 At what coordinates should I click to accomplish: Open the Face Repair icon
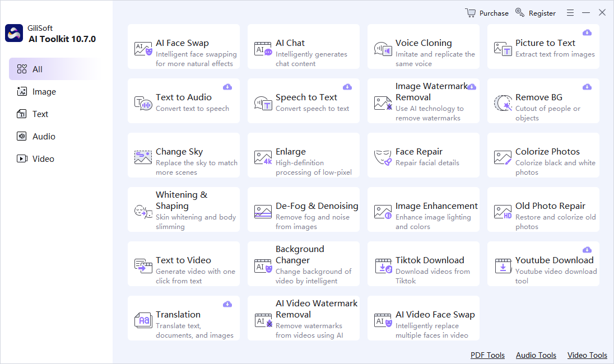click(383, 157)
